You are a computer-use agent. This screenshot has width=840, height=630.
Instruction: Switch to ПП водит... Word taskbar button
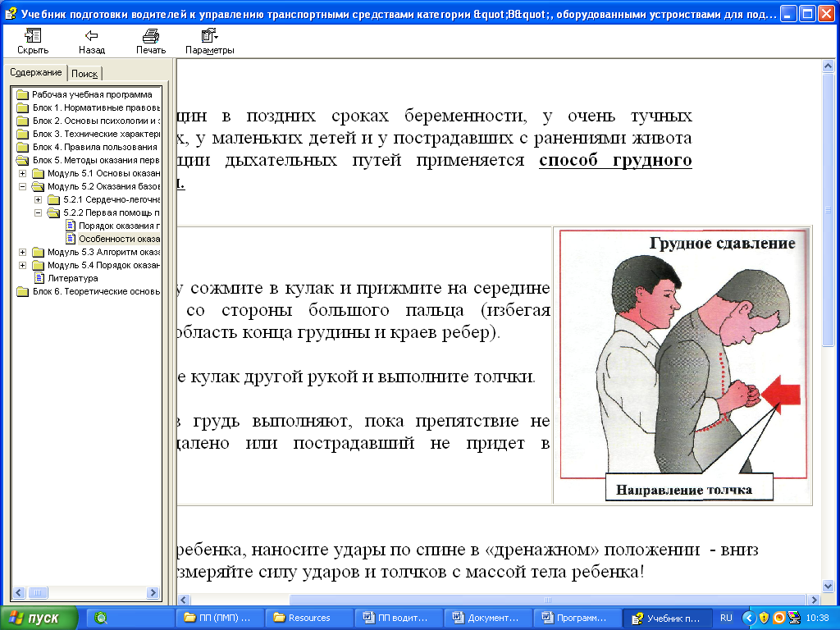(399, 618)
